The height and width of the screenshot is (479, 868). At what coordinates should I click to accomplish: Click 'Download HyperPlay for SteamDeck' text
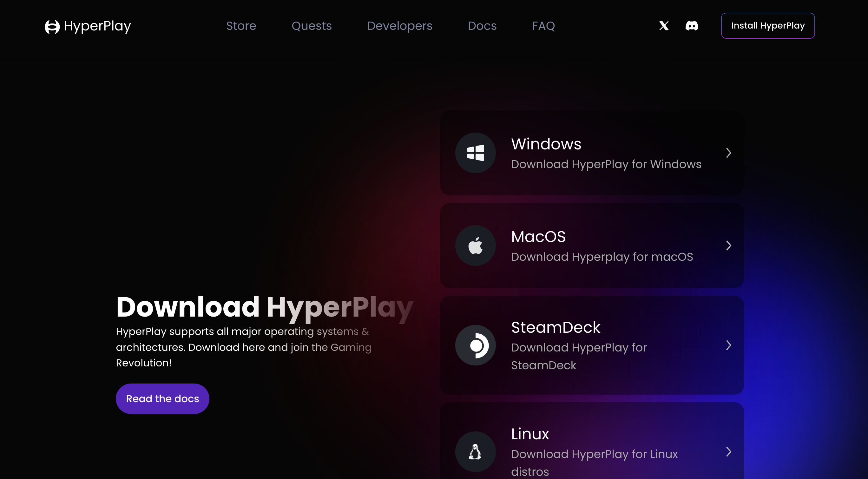click(579, 356)
